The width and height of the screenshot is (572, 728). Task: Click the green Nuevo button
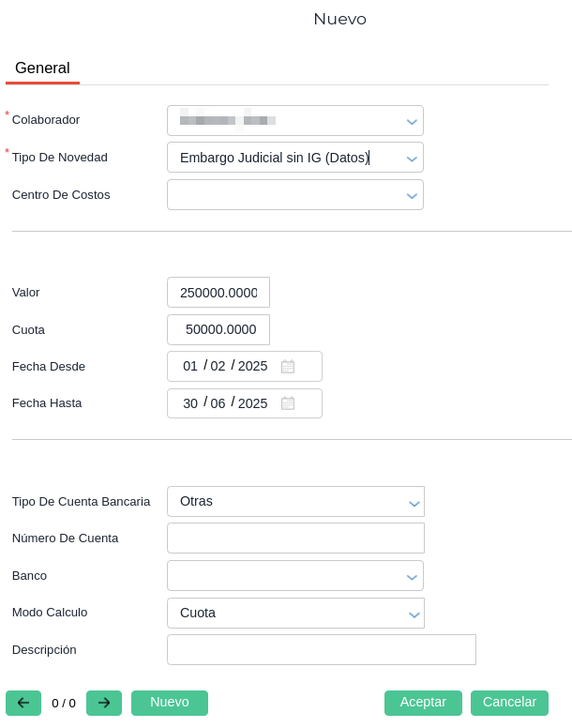click(170, 703)
